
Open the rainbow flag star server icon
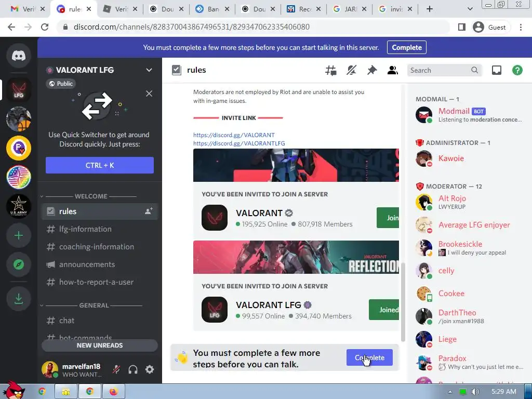click(x=19, y=177)
